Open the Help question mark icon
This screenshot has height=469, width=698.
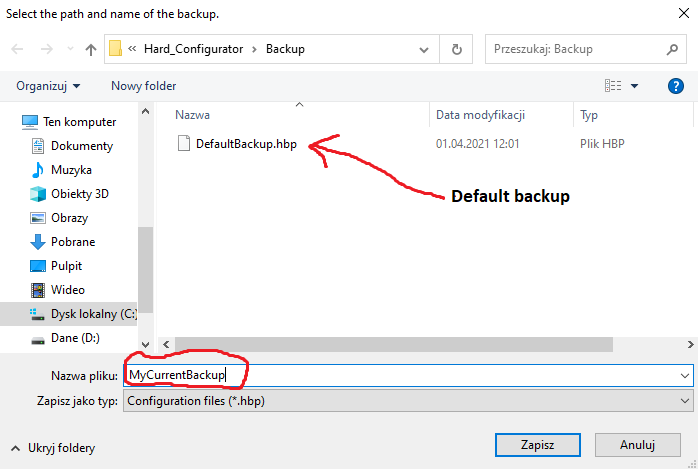pyautogui.click(x=675, y=86)
